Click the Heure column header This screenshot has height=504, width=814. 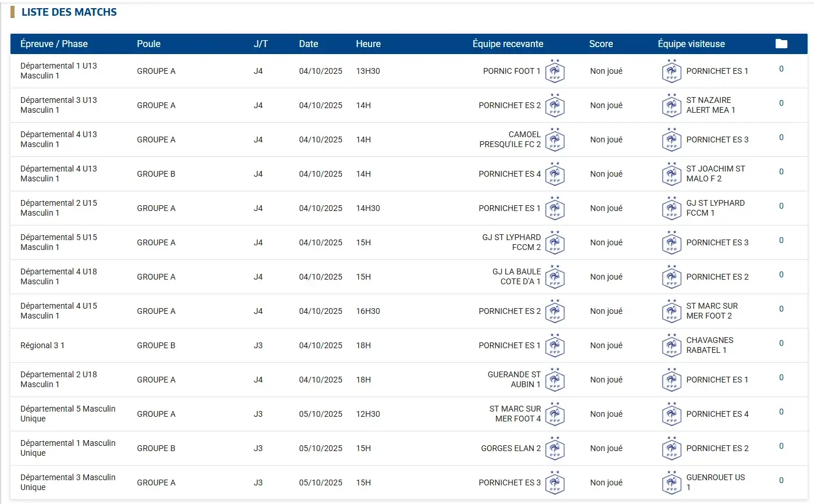point(368,44)
